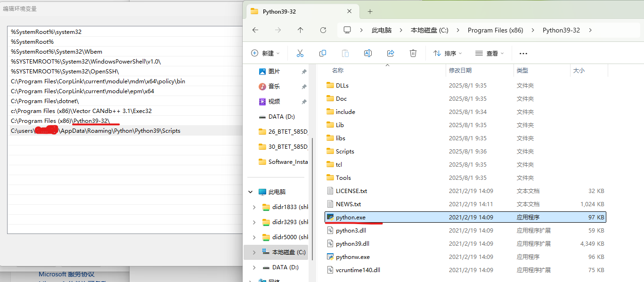The height and width of the screenshot is (282, 644).
Task: Click the 本地磁盘 (C:) drive icon in sidebar
Action: point(267,252)
